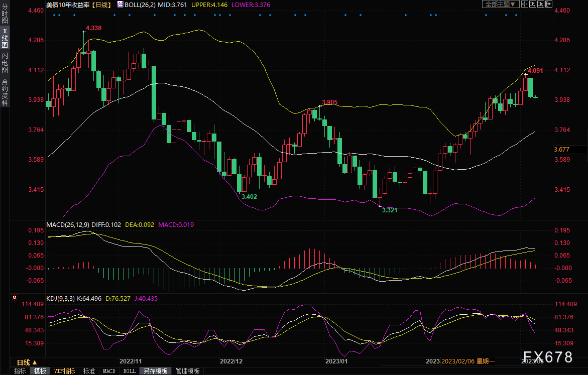The height and width of the screenshot is (375, 588).
Task: Click the 另存模板 button
Action: point(156,371)
